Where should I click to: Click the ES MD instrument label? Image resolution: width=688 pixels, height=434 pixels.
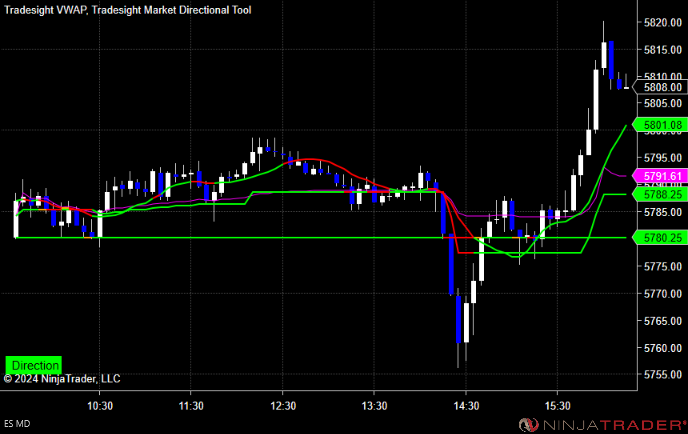17,424
